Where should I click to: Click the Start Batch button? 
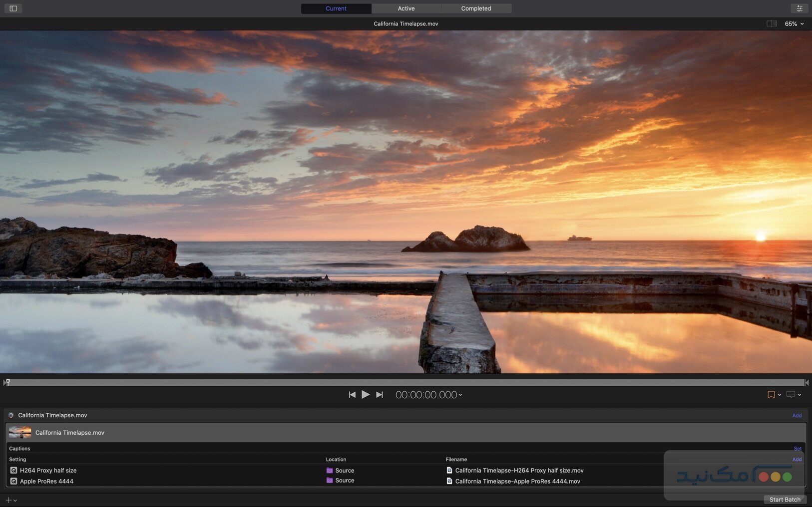(x=785, y=500)
